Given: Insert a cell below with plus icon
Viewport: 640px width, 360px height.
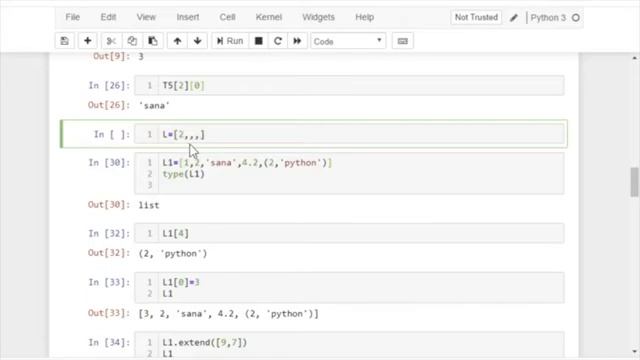Looking at the screenshot, I should point(87,41).
